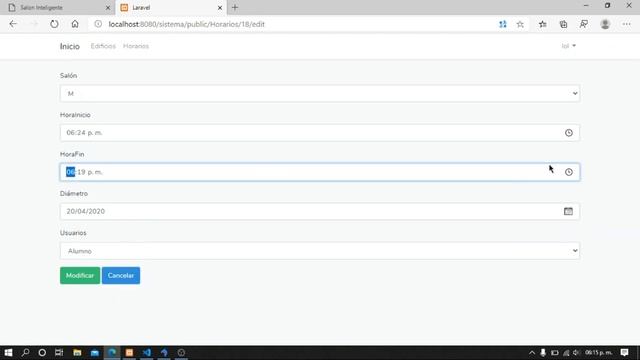Click the blue Cancelar button

coord(121,276)
